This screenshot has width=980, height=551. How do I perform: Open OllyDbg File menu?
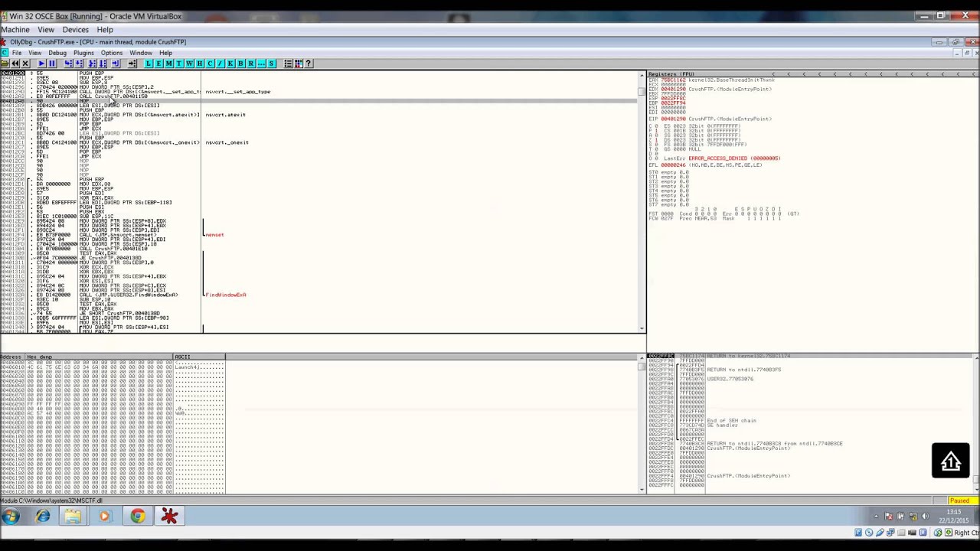(17, 53)
